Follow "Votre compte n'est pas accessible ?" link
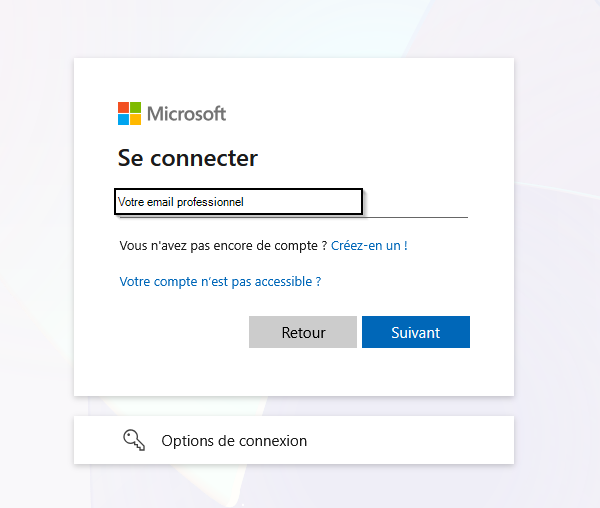This screenshot has width=600, height=508. tap(220, 282)
